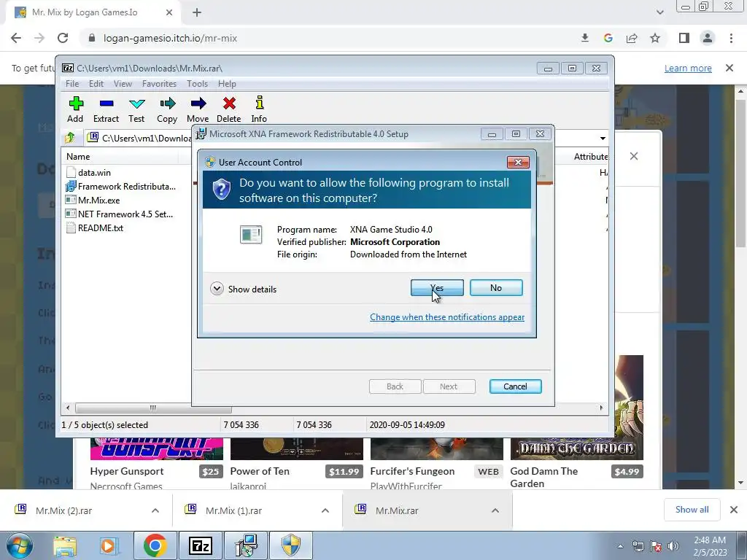Open the Power of Ten game title
Viewport: 747px width, 560px height.
coord(260,471)
